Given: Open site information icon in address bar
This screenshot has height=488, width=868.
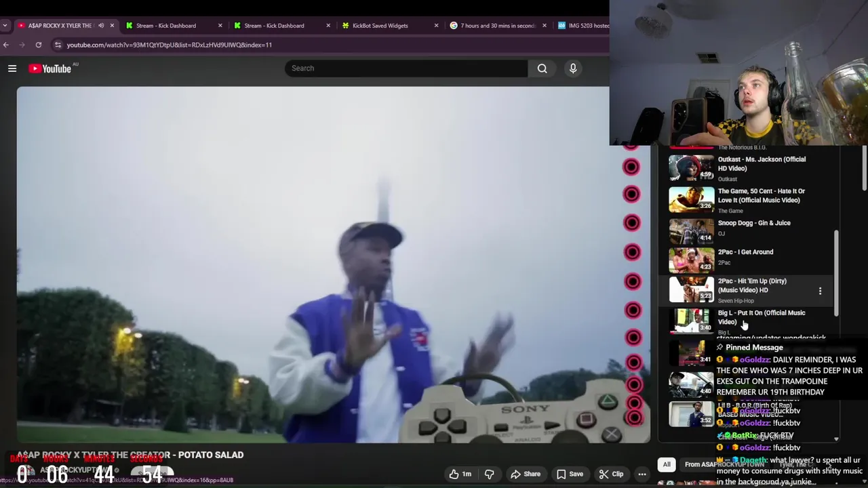Looking at the screenshot, I should tap(58, 45).
